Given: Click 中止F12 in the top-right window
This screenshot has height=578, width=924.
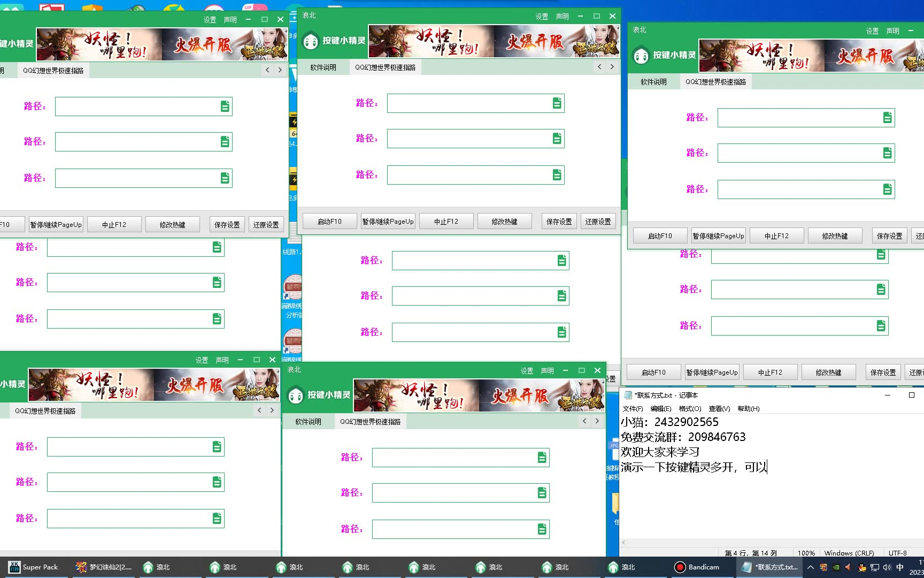Looking at the screenshot, I should coord(776,236).
